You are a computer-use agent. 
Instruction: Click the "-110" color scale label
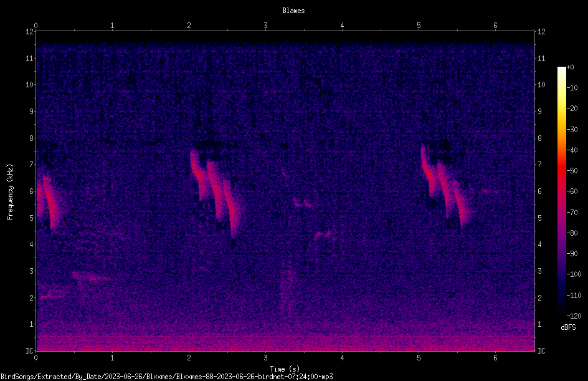(x=574, y=296)
